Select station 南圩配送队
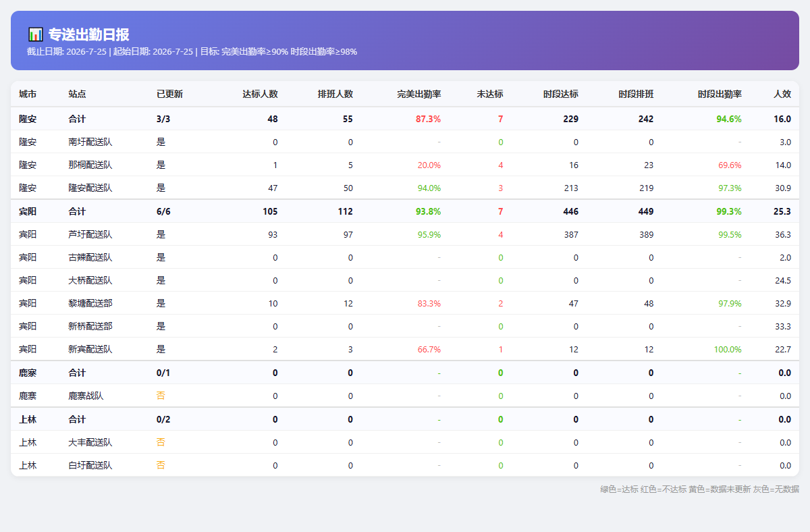The height and width of the screenshot is (532, 810). click(x=90, y=142)
